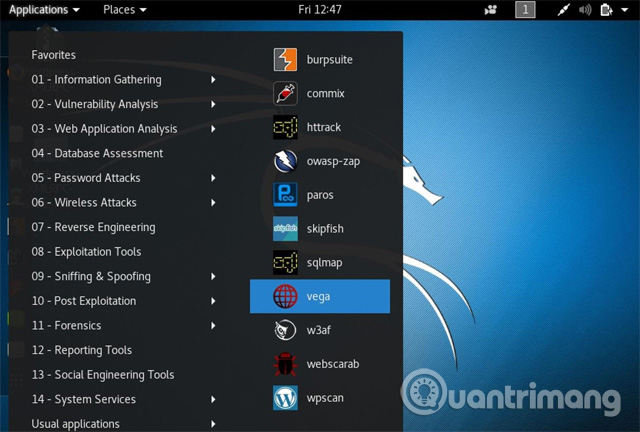The width and height of the screenshot is (640, 432).
Task: Click the volume speaker icon
Action: point(585,10)
